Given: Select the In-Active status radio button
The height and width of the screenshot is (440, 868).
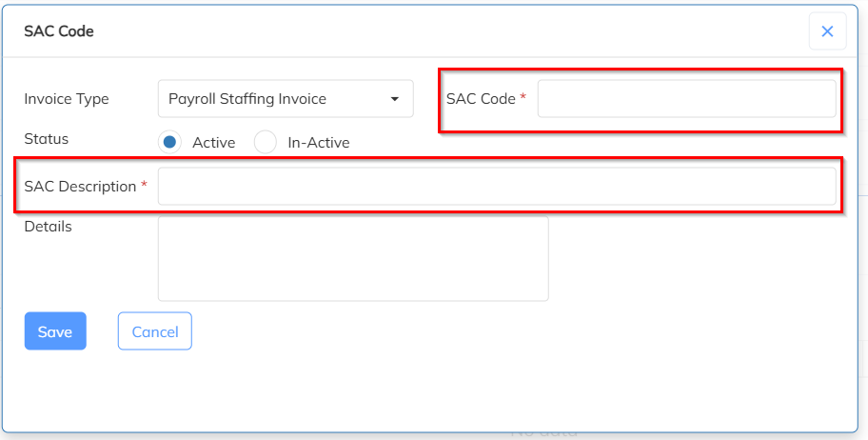Looking at the screenshot, I should 266,142.
